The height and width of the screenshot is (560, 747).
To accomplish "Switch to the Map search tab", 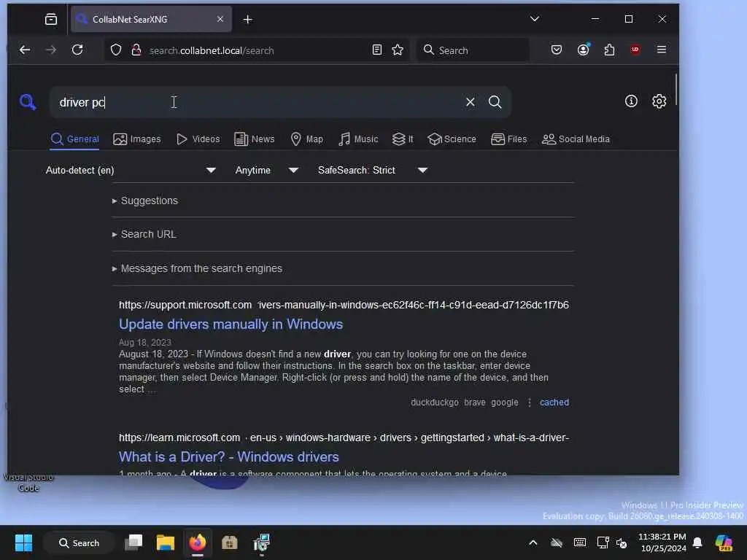I will 307,139.
